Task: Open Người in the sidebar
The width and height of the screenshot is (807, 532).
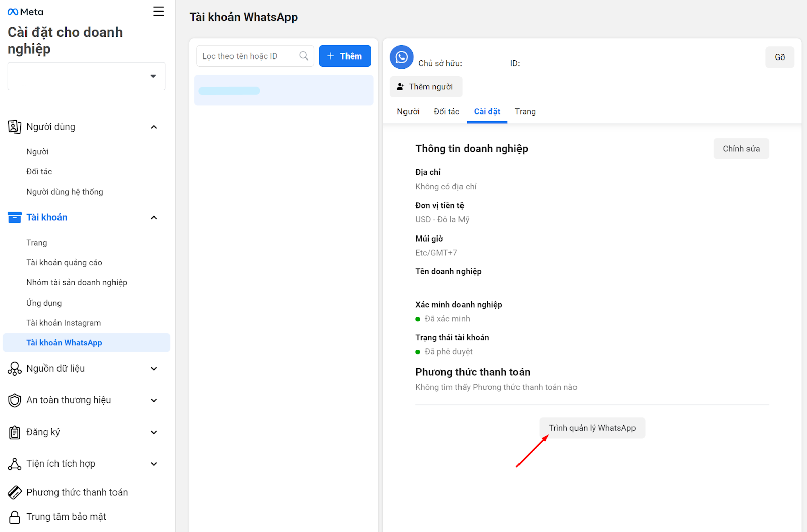Action: click(37, 152)
